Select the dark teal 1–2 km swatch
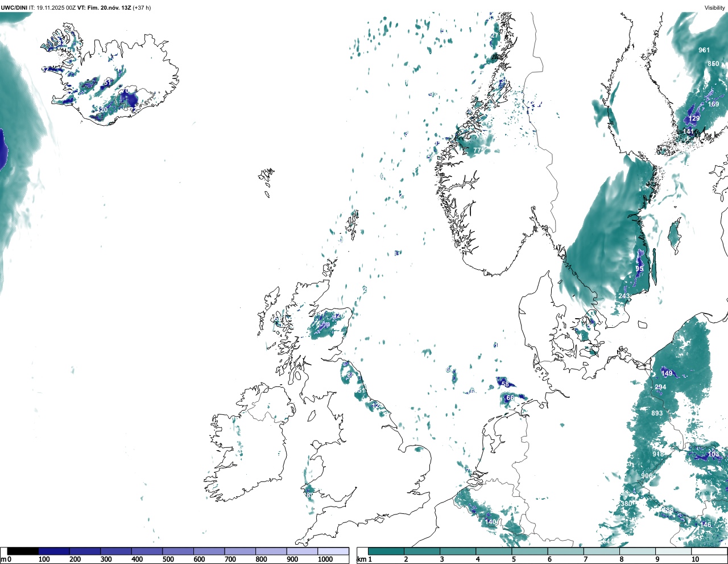This screenshot has height=564, width=728. click(386, 551)
